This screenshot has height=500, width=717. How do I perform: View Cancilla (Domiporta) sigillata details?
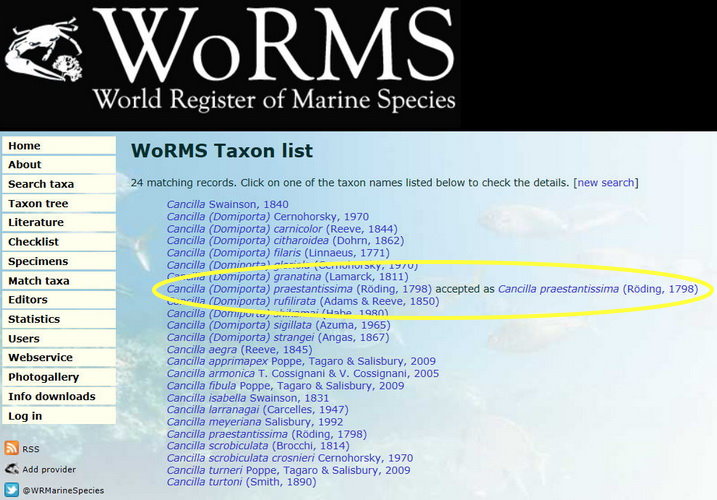[x=278, y=325]
